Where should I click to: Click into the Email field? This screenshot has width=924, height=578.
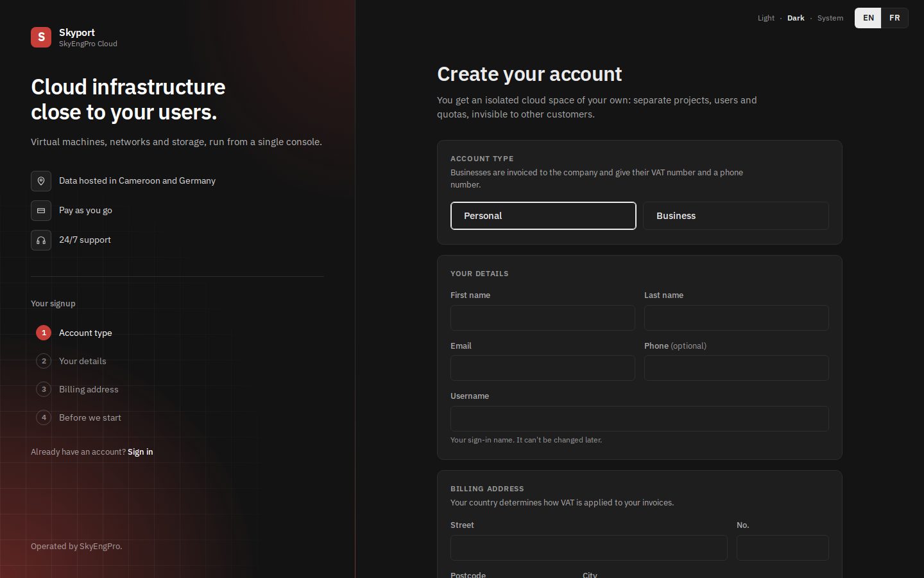click(543, 368)
